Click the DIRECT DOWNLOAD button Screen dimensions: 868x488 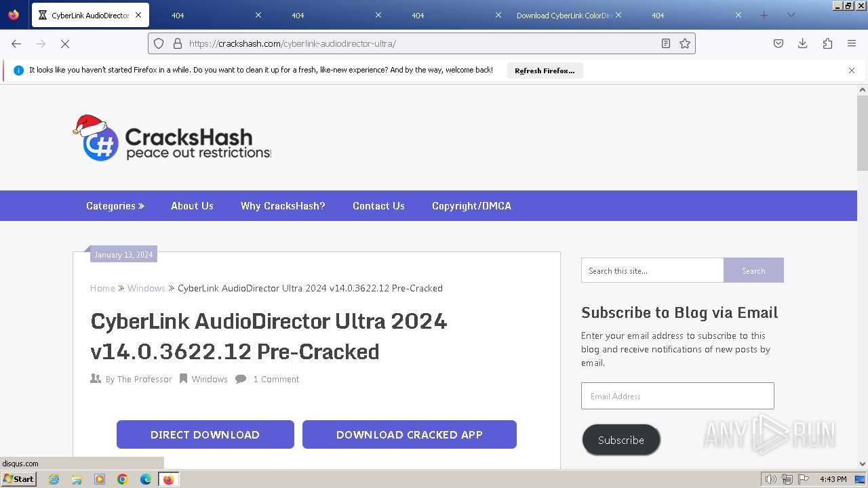tap(205, 434)
